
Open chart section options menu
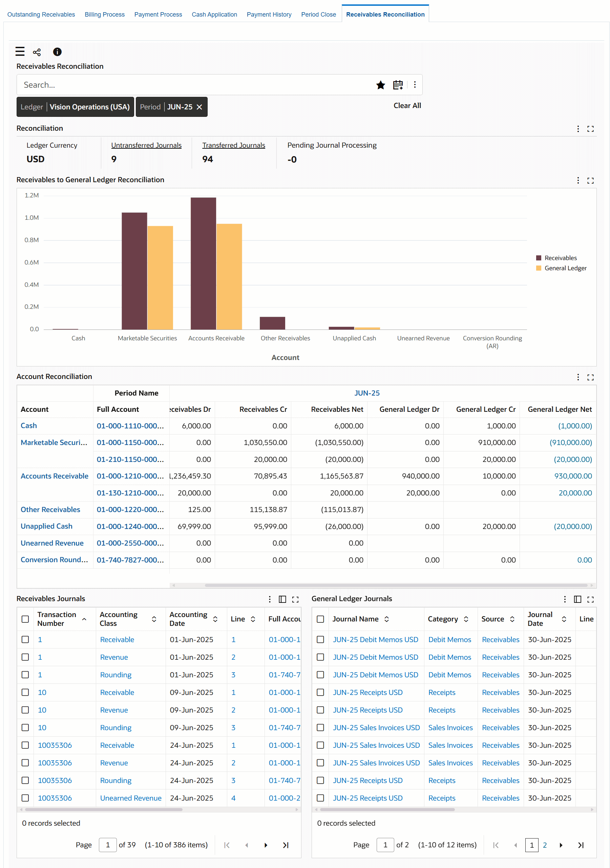578,180
